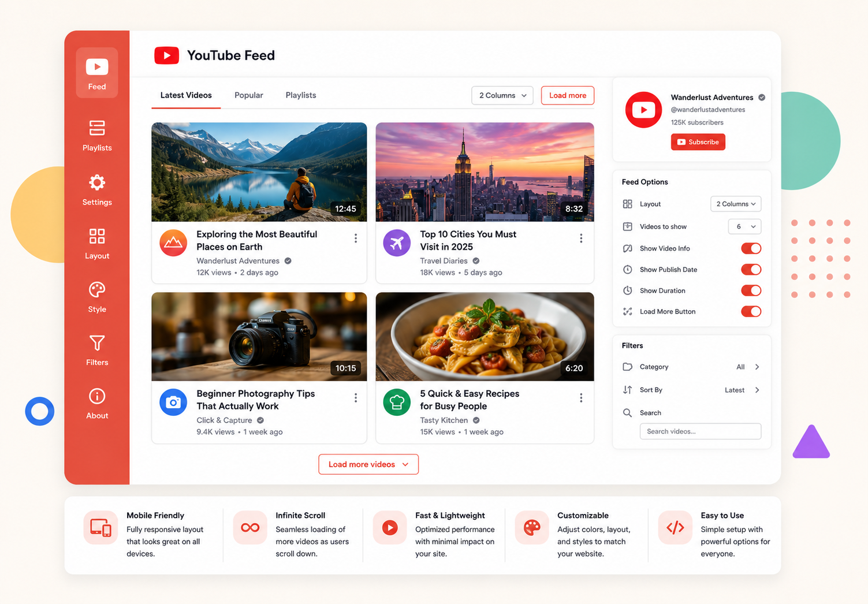Image resolution: width=868 pixels, height=604 pixels.
Task: Click the @wanderlustadventures channel handle
Action: click(708, 110)
